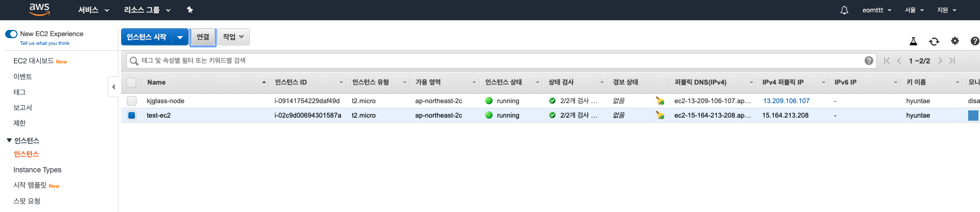
Task: Select the kjglass-node checkbox
Action: pyautogui.click(x=131, y=101)
